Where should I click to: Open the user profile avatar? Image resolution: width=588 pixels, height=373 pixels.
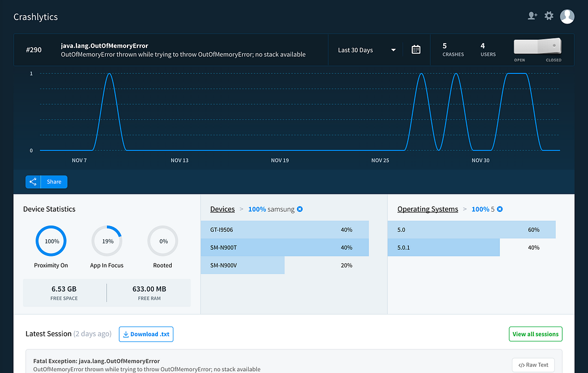click(567, 17)
